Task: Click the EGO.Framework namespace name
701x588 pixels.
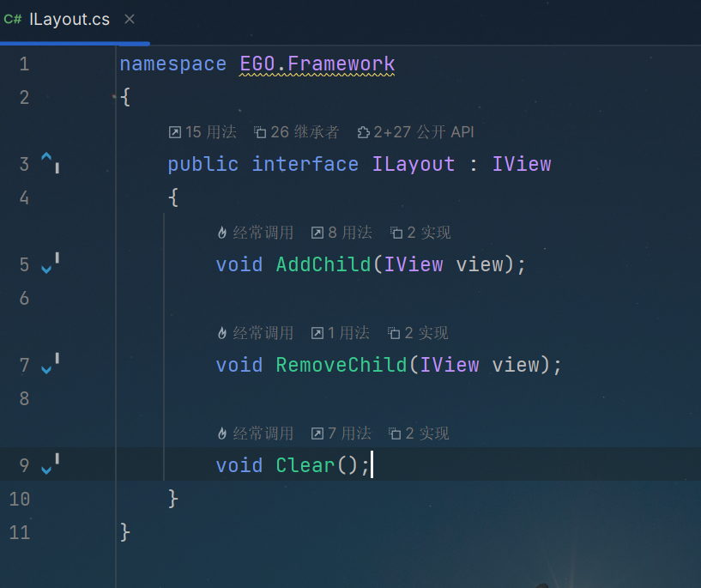Action: point(317,64)
